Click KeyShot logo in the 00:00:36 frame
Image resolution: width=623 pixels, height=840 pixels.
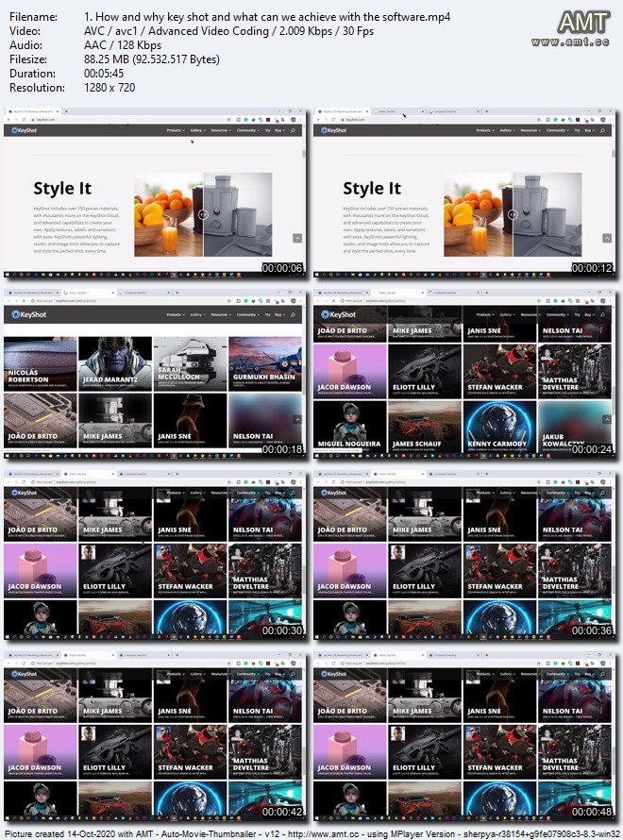click(334, 493)
